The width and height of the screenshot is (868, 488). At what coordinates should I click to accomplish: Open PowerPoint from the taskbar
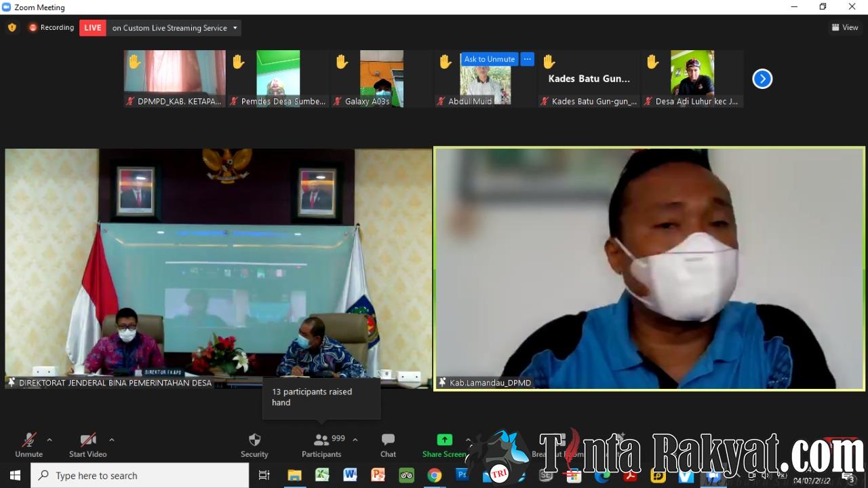(x=378, y=475)
